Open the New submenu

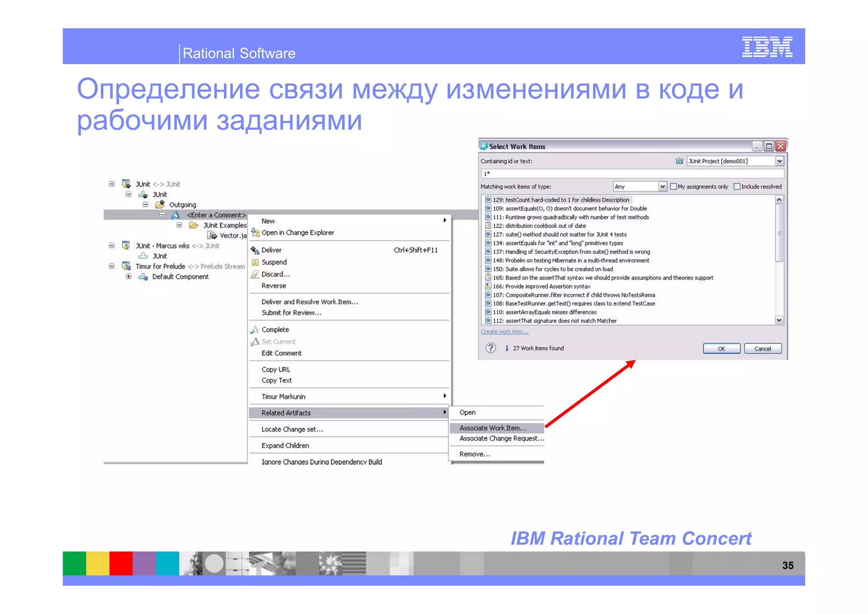[350, 221]
